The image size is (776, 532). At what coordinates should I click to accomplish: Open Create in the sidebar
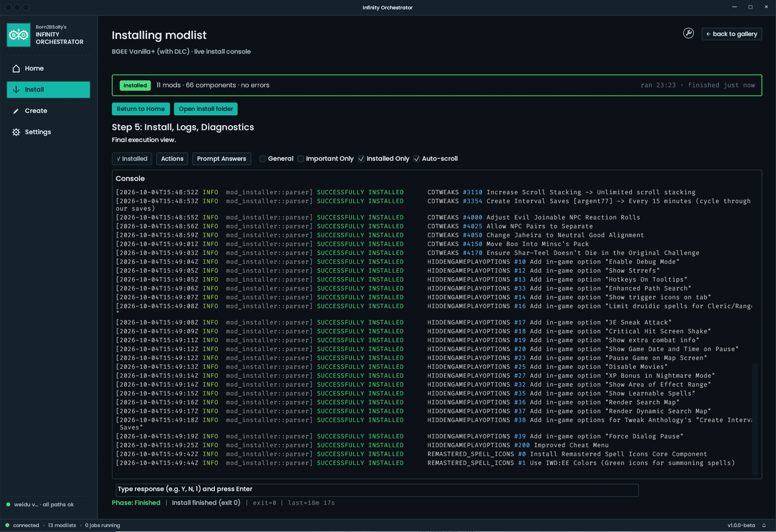pos(49,111)
